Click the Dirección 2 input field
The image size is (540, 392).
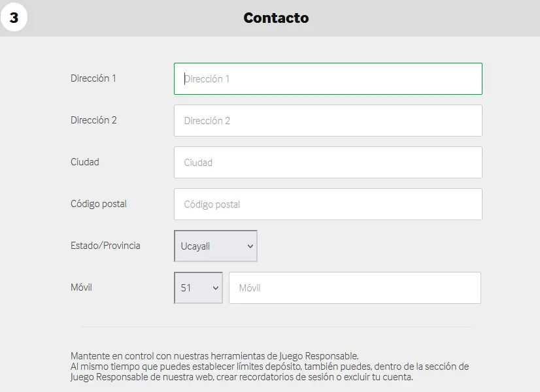327,120
